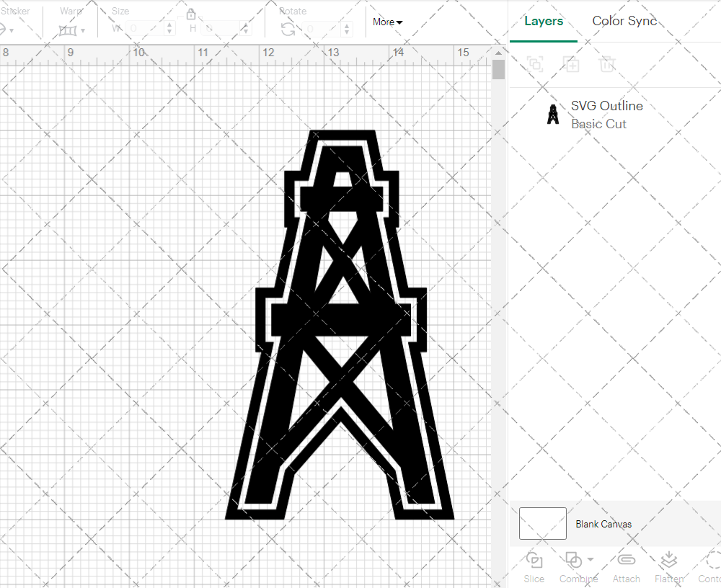Click the Rotate angle input field
Image resolution: width=721 pixels, height=588 pixels.
click(x=322, y=29)
